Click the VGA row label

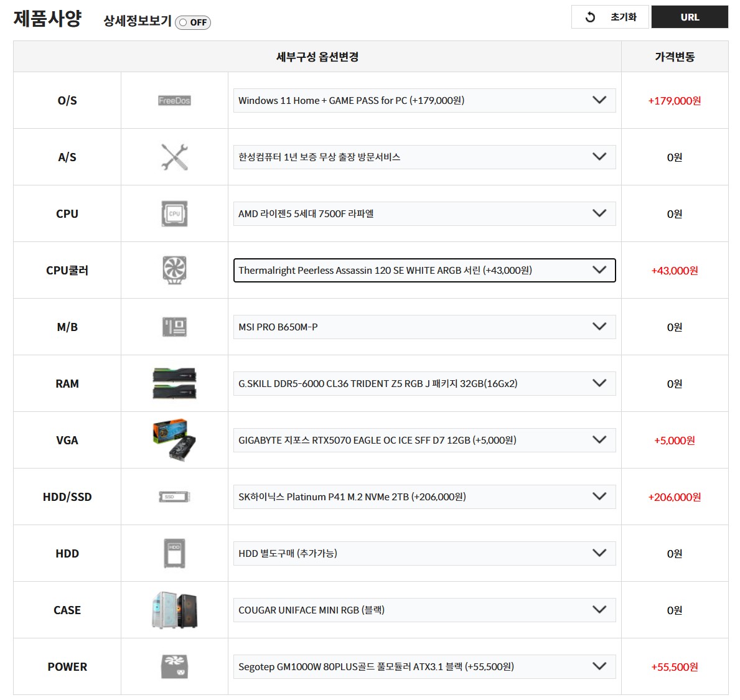(x=67, y=440)
